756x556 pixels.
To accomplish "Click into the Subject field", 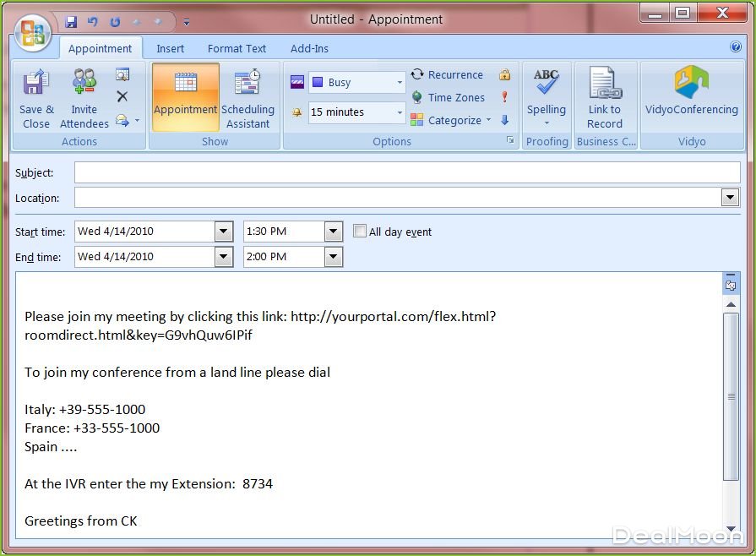I will tap(406, 172).
